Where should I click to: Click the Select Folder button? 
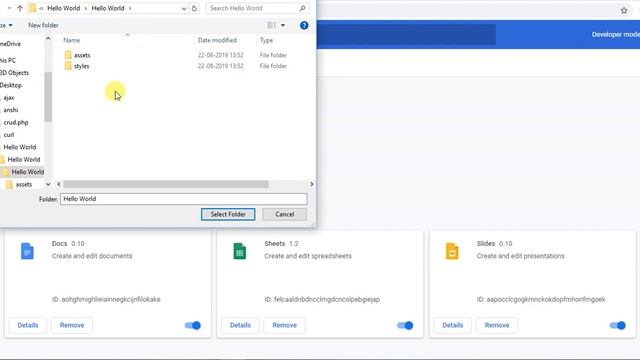pos(228,214)
